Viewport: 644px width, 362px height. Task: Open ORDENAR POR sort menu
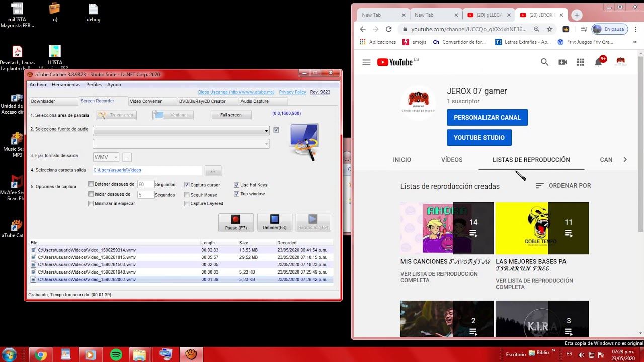[563, 186]
